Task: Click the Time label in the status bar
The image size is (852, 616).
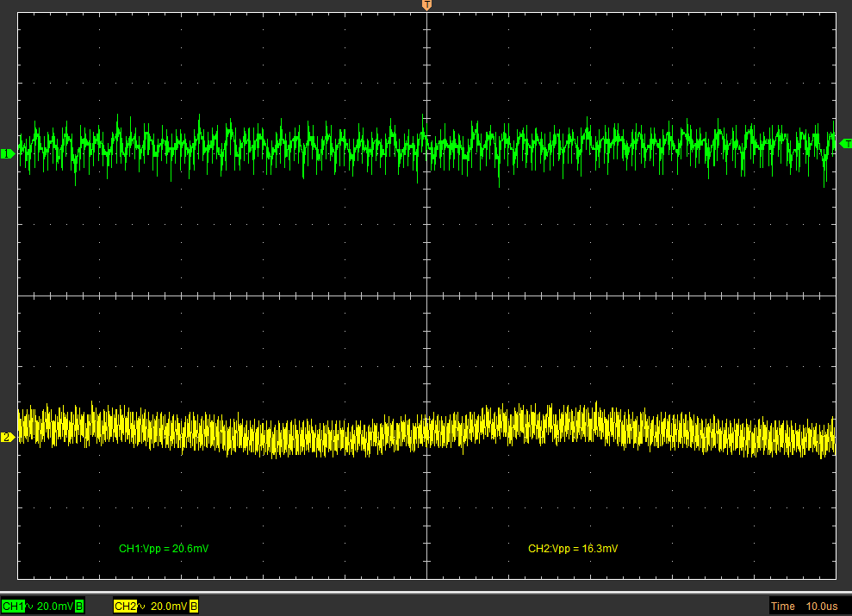Action: [x=782, y=607]
